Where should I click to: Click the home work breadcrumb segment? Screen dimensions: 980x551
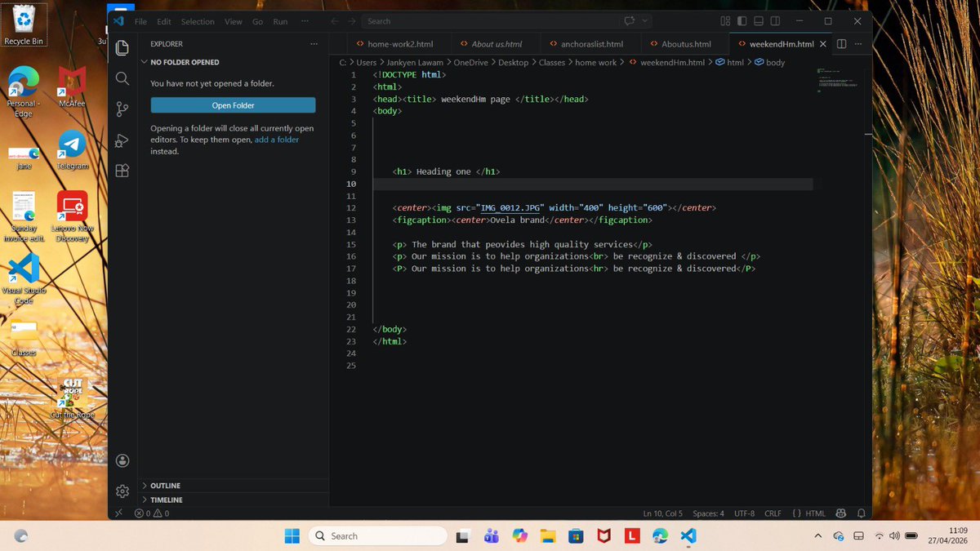pyautogui.click(x=596, y=62)
